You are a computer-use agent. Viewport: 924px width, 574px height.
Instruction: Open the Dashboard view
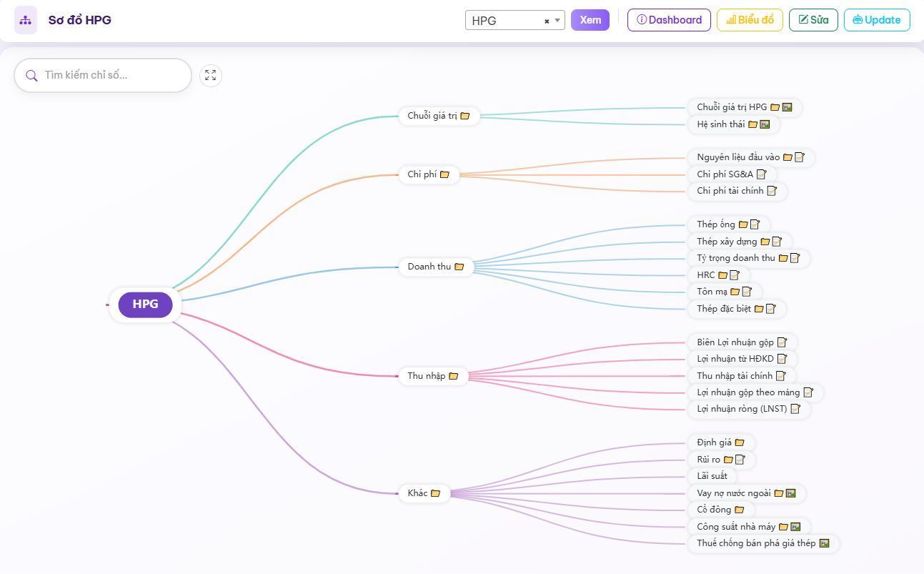click(669, 20)
